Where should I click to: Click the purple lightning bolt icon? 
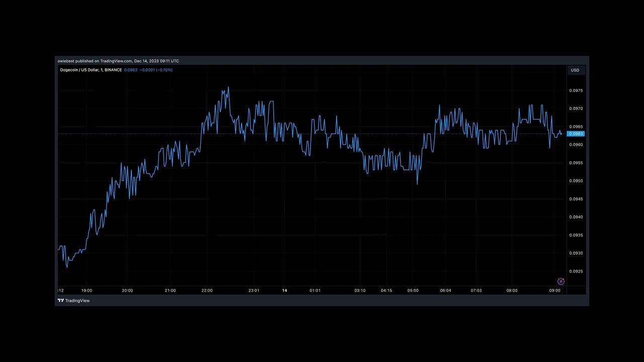point(561,282)
